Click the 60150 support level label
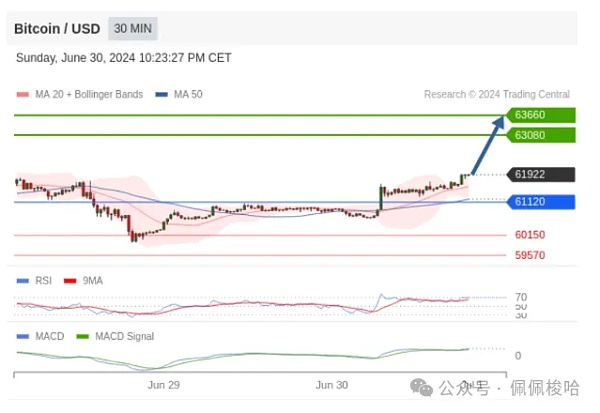The image size is (600, 413). pos(530,235)
